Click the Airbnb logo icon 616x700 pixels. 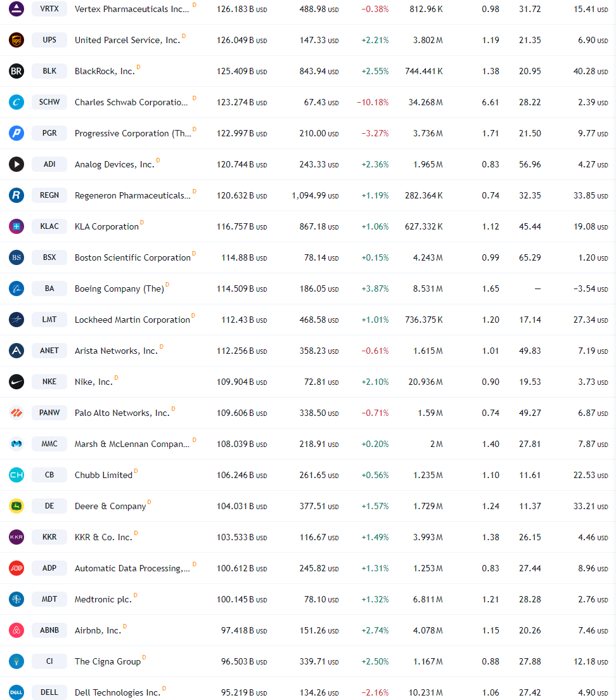point(16,630)
